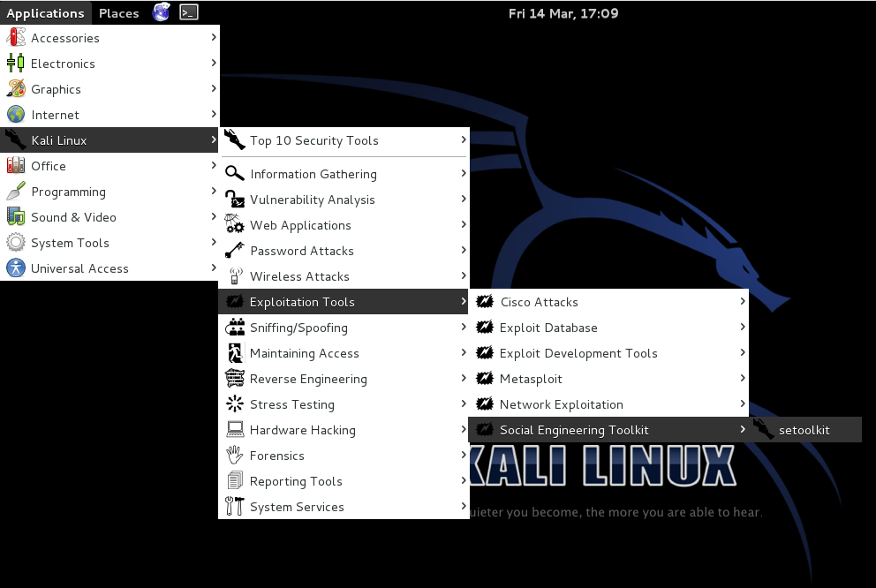Choose Cisco Attacks label
Viewport: 876px width, 588px height.
pyautogui.click(x=540, y=302)
